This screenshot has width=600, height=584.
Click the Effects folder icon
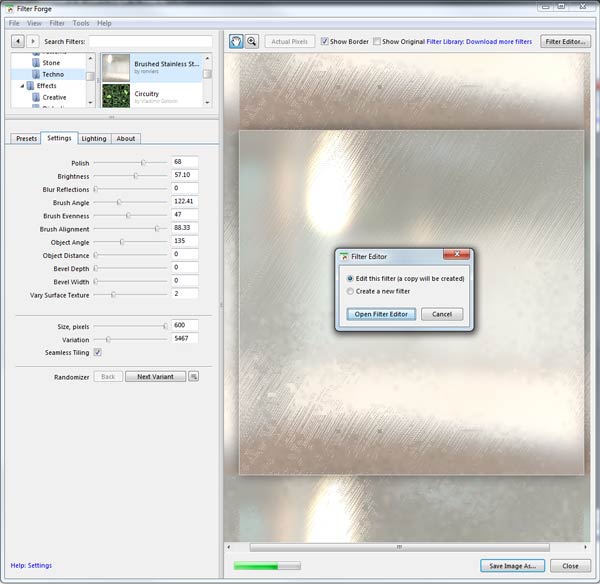tap(30, 85)
